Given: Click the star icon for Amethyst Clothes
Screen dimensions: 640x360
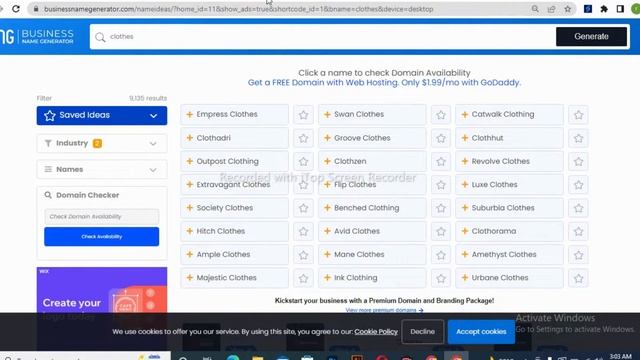Looking at the screenshot, I should [578, 255].
